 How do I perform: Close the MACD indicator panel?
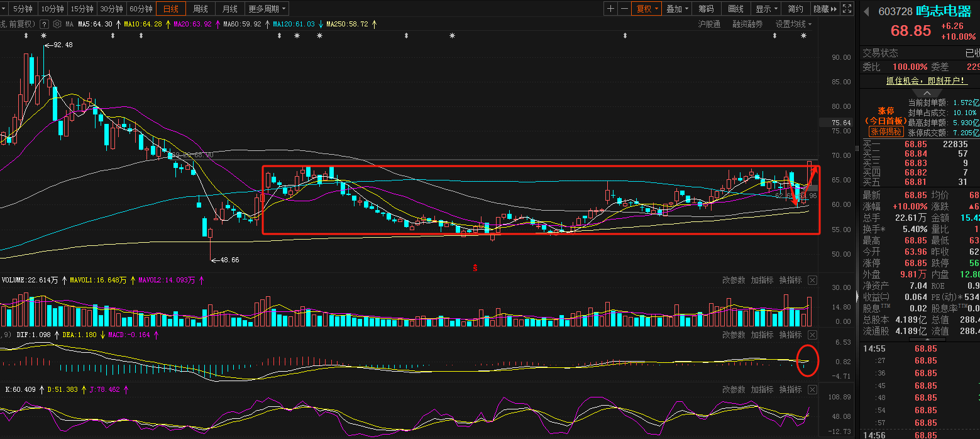click(x=812, y=335)
